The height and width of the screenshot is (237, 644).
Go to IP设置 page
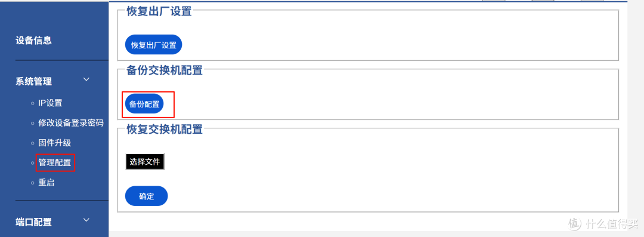click(x=50, y=103)
